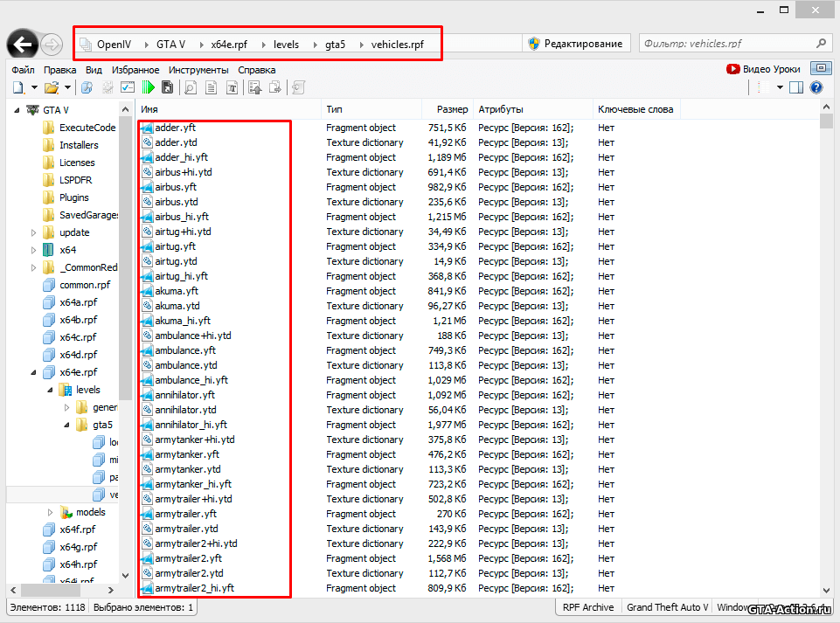Open the view mode dropdown arrow near help

click(780, 87)
